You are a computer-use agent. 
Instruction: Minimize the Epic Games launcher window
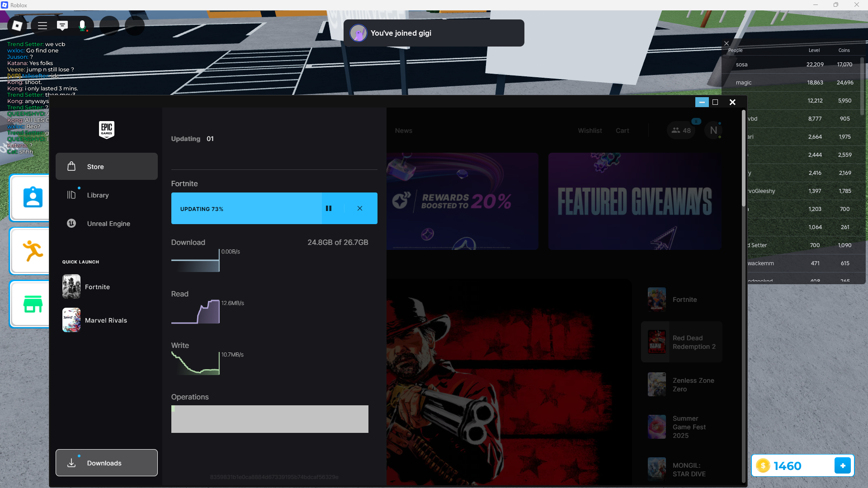[702, 102]
